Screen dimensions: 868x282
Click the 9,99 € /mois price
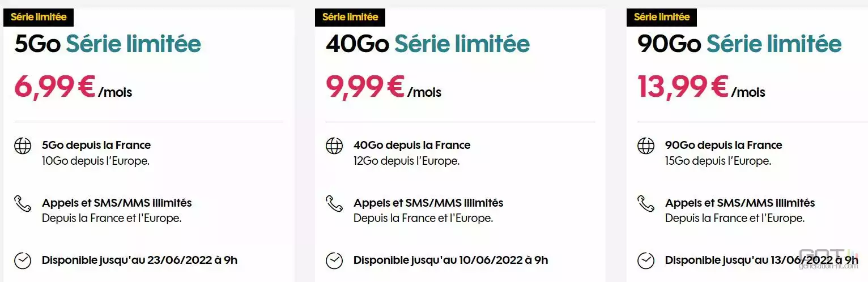[x=384, y=87]
